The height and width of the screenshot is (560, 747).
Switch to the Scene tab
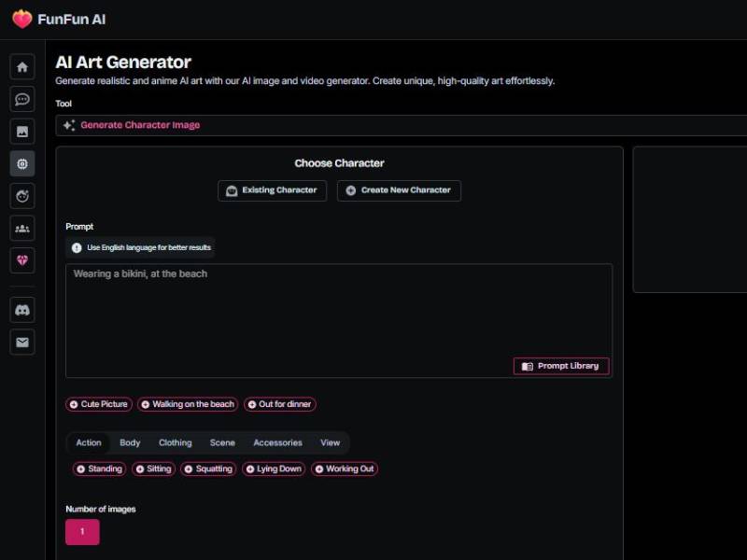(x=222, y=442)
